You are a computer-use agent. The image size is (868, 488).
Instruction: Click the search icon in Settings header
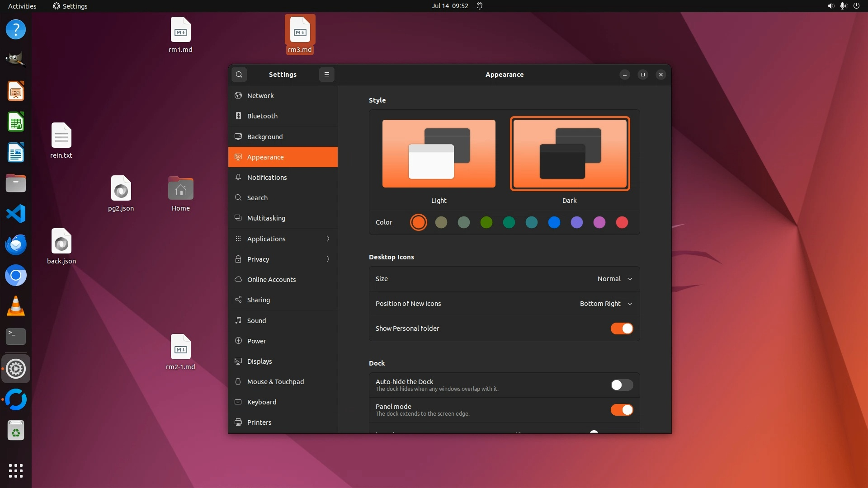[x=239, y=75]
